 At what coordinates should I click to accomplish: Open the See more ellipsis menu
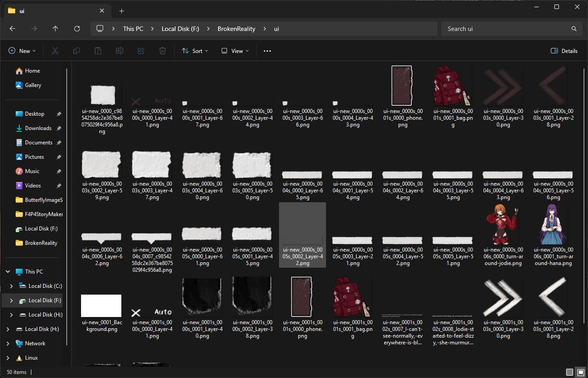pyautogui.click(x=267, y=51)
